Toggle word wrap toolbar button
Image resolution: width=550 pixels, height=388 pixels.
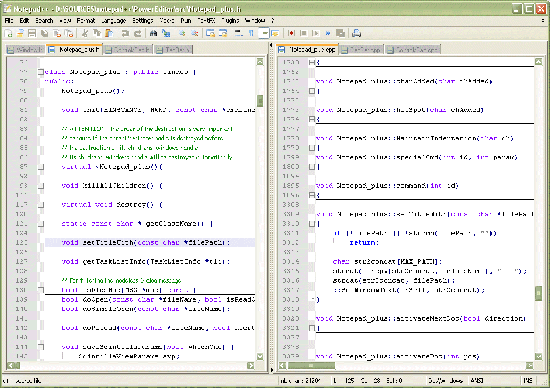[x=239, y=33]
